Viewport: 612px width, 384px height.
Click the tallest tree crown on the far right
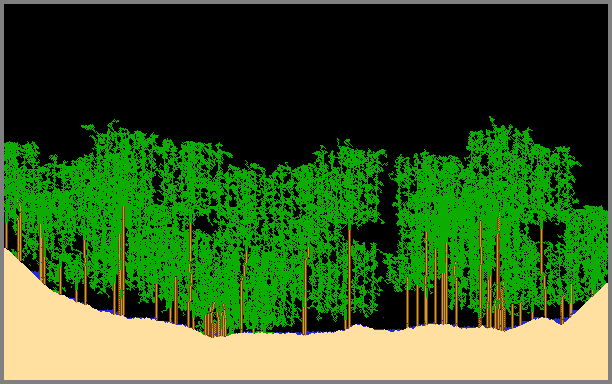(x=503, y=148)
